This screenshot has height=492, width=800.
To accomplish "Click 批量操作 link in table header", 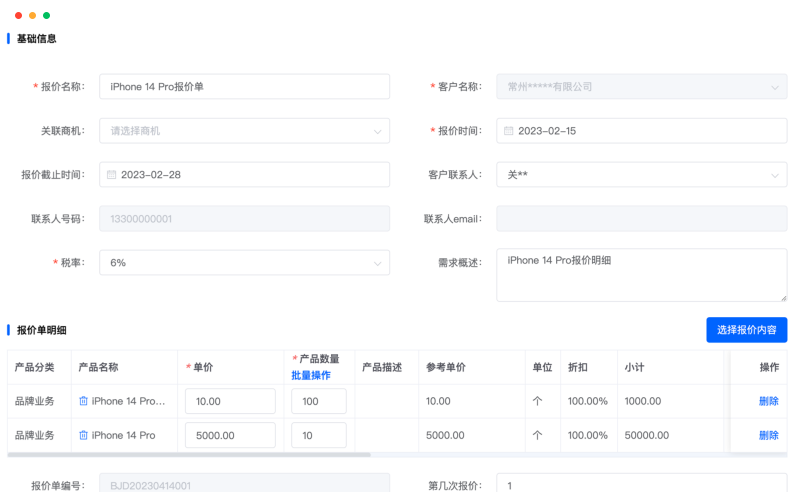I will [x=311, y=376].
